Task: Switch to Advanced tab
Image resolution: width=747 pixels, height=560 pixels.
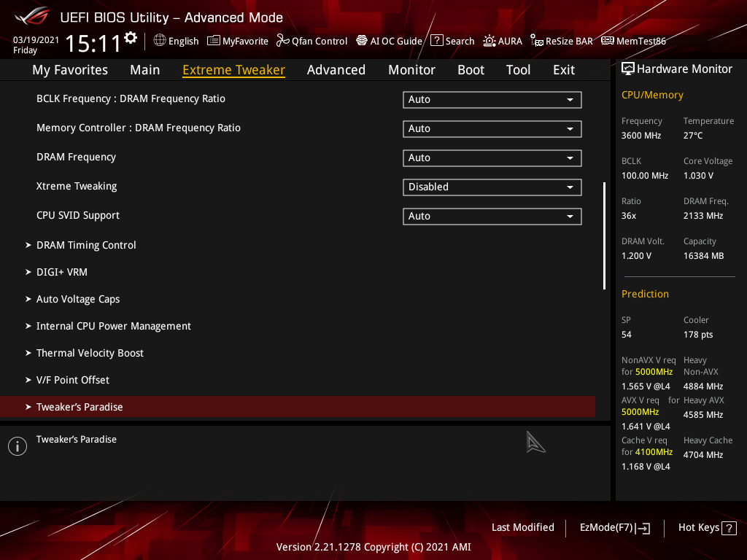Action: click(336, 70)
